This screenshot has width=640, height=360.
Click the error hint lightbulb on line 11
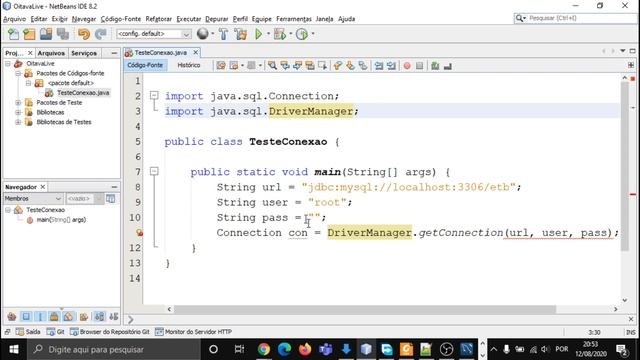tap(140, 233)
